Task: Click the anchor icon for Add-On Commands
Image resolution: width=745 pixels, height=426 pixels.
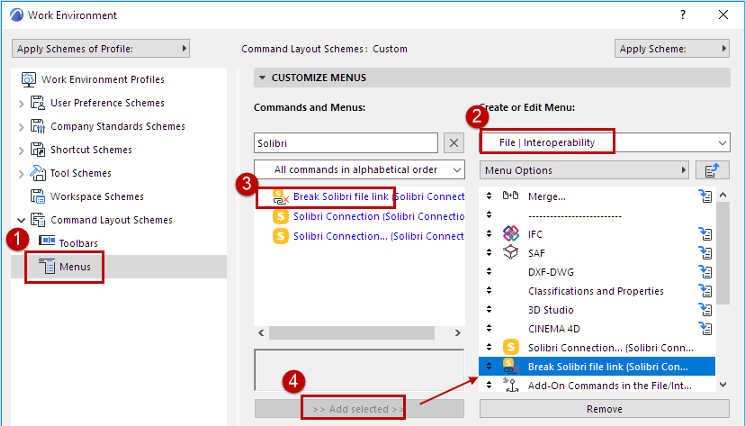Action: 511,385
